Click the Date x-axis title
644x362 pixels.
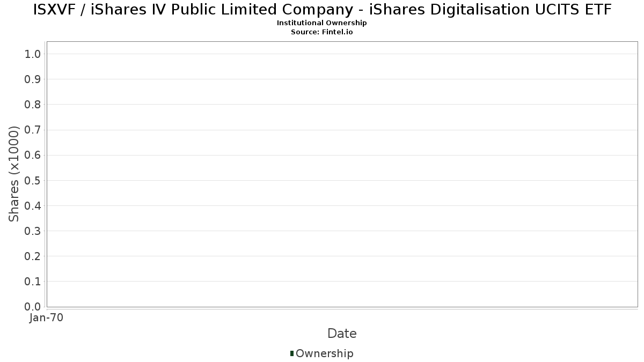click(x=342, y=334)
